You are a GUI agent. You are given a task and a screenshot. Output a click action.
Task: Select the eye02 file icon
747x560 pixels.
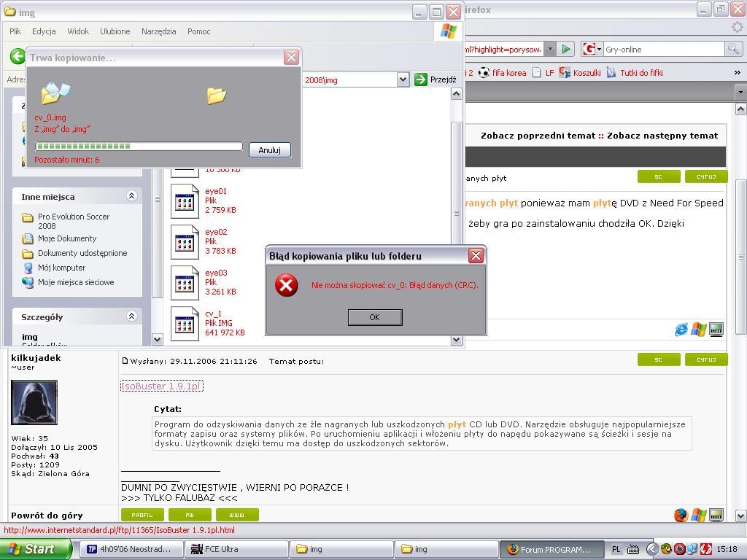[x=185, y=241]
